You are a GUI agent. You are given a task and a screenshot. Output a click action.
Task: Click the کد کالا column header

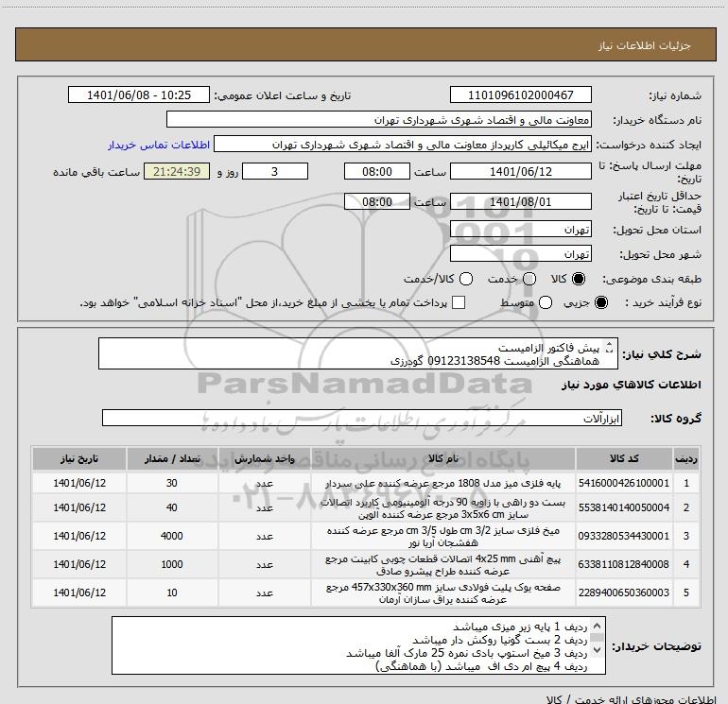click(624, 458)
